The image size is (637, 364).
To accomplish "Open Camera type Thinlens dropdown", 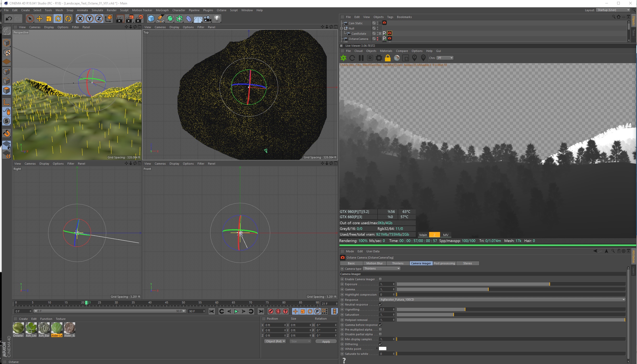I will pos(382,269).
